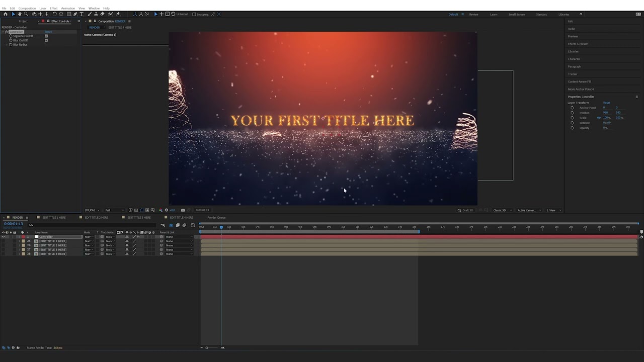Enable the Snapping checkbox

(x=194, y=14)
